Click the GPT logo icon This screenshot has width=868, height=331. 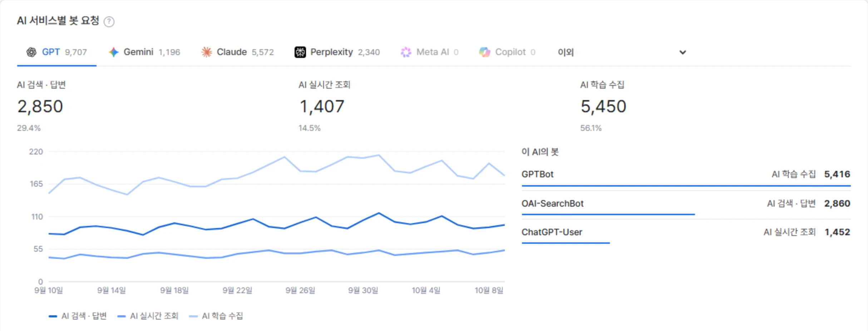tap(31, 52)
